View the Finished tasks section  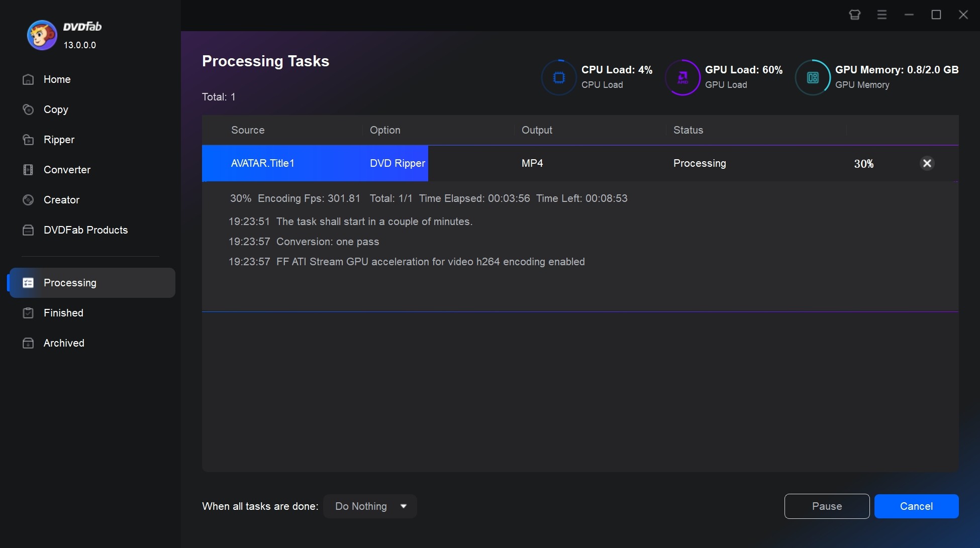[x=63, y=312]
